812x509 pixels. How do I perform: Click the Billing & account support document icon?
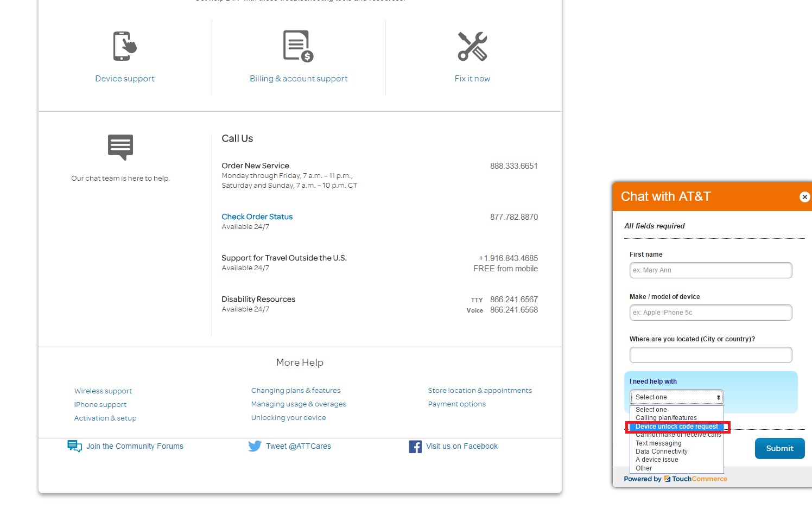[298, 46]
